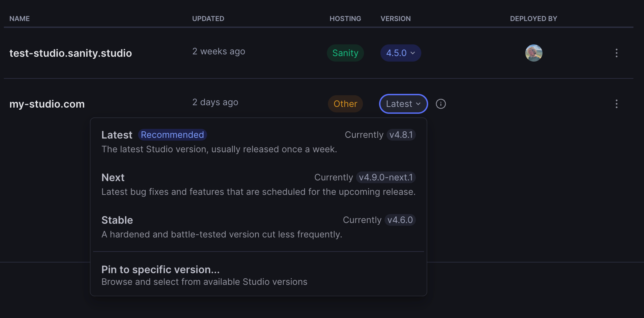Open the my-studio.com studio name
This screenshot has width=644, height=318.
click(x=47, y=104)
